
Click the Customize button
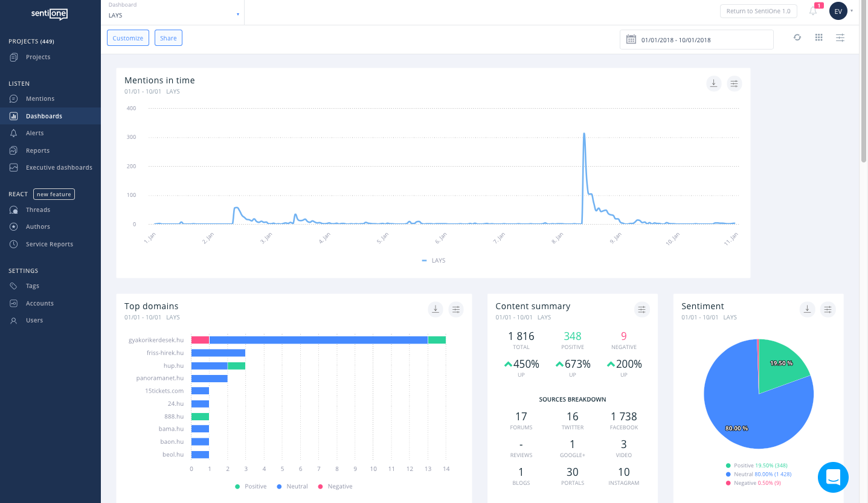coord(128,38)
